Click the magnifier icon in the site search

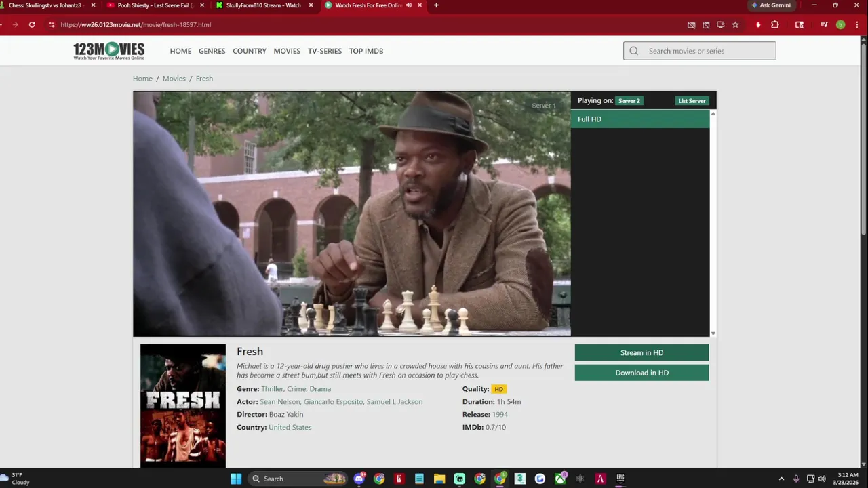[x=634, y=51]
